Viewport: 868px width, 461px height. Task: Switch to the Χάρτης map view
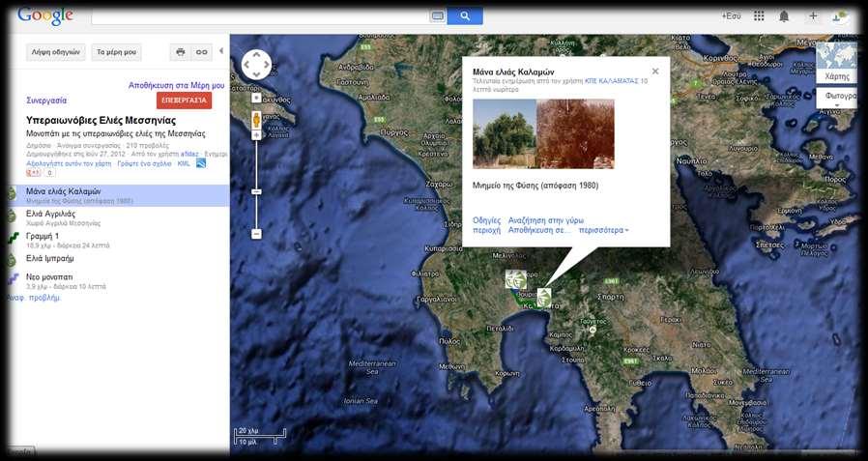point(836,63)
